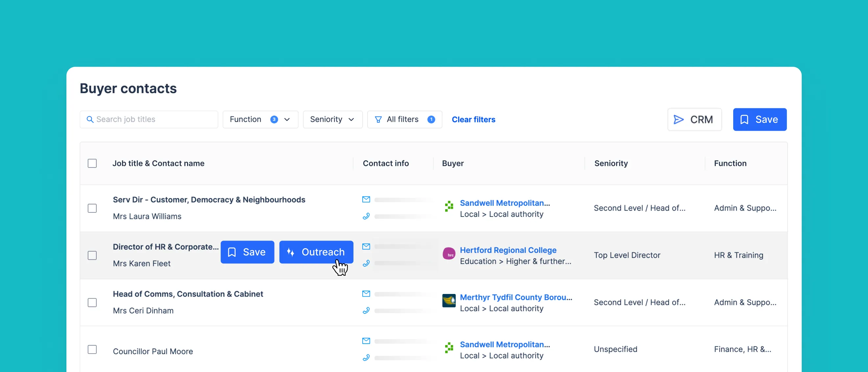This screenshot has width=868, height=372.
Task: Click the email icon for Mrs Ceri Dinham
Action: click(366, 294)
